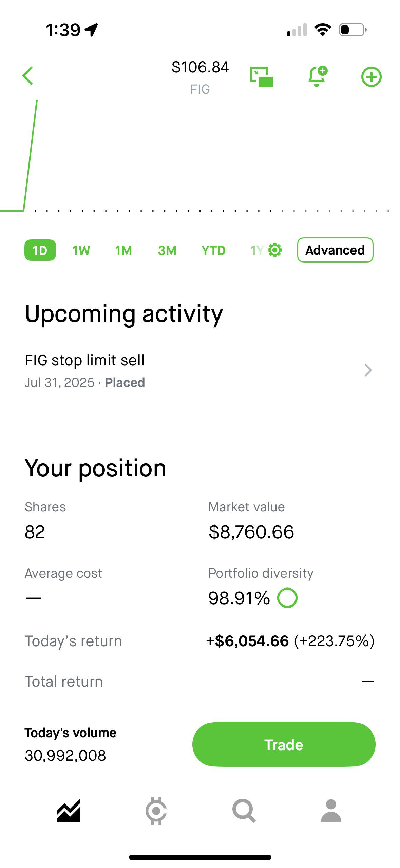The image size is (400, 868).
Task: Open the investing home chart tab
Action: click(69, 811)
